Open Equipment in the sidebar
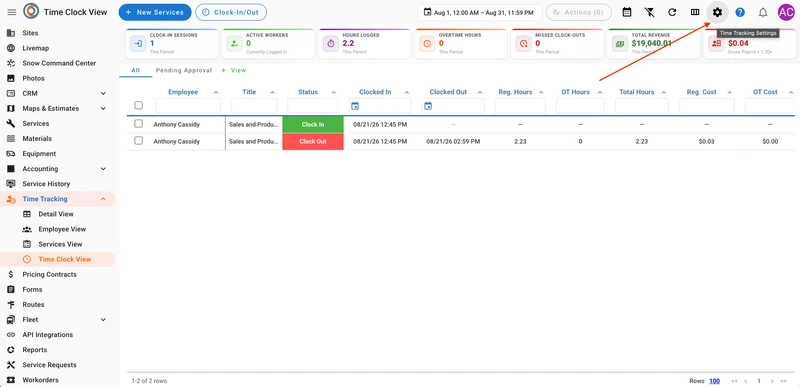Screen dimensions: 800x387 pos(39,153)
